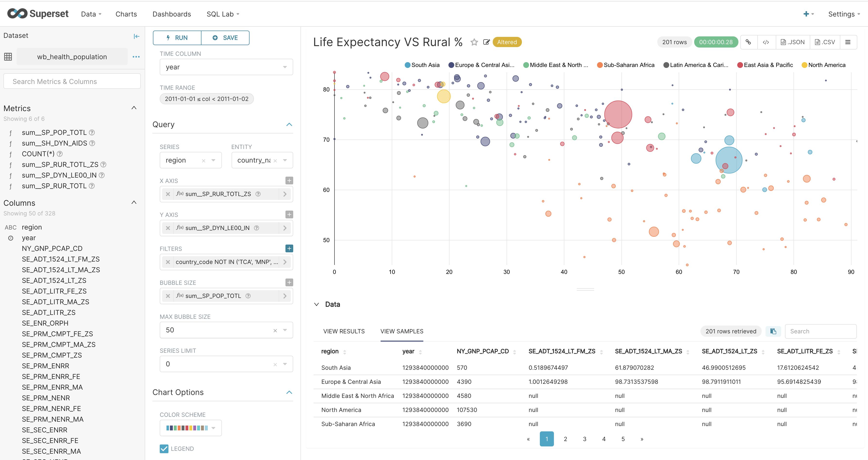Toggle the LEGEND checkbox
The image size is (868, 460).
(164, 449)
